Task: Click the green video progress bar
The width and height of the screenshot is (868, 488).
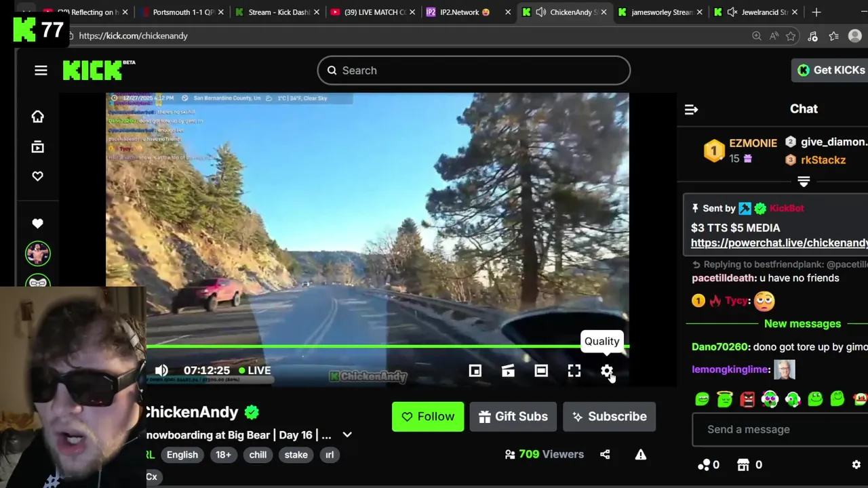Action: [387, 346]
